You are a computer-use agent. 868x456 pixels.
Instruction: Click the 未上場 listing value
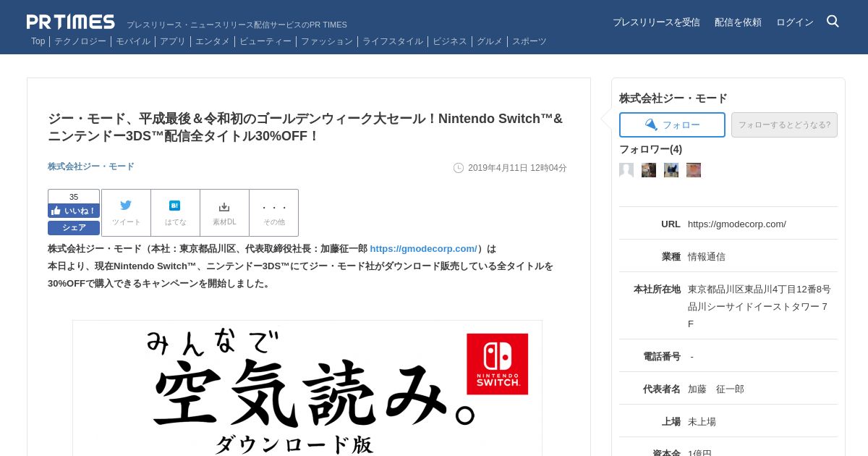coord(702,421)
